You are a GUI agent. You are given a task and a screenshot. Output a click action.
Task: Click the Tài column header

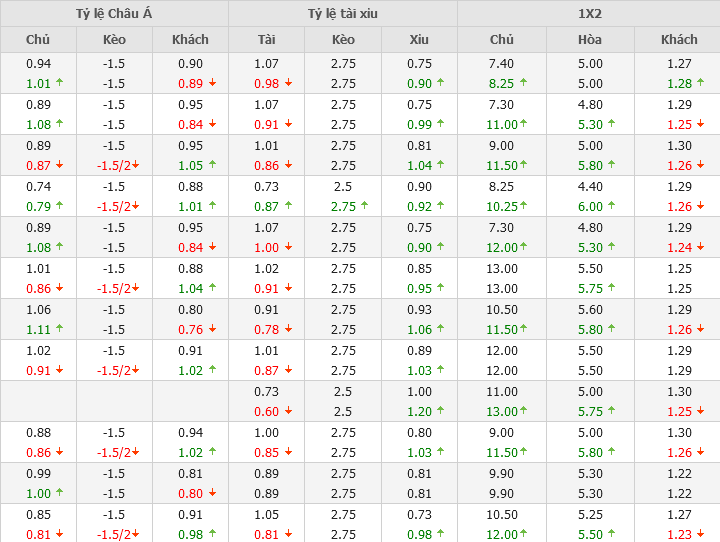tap(266, 40)
